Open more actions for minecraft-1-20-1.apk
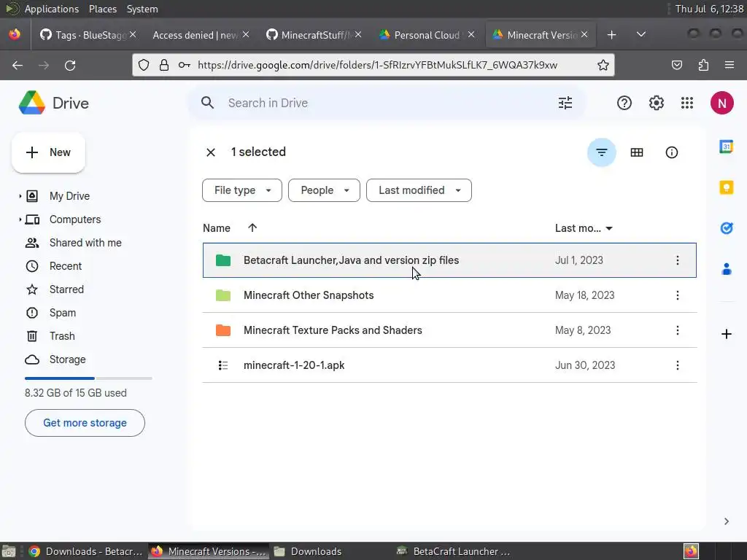747x560 pixels. (x=678, y=365)
